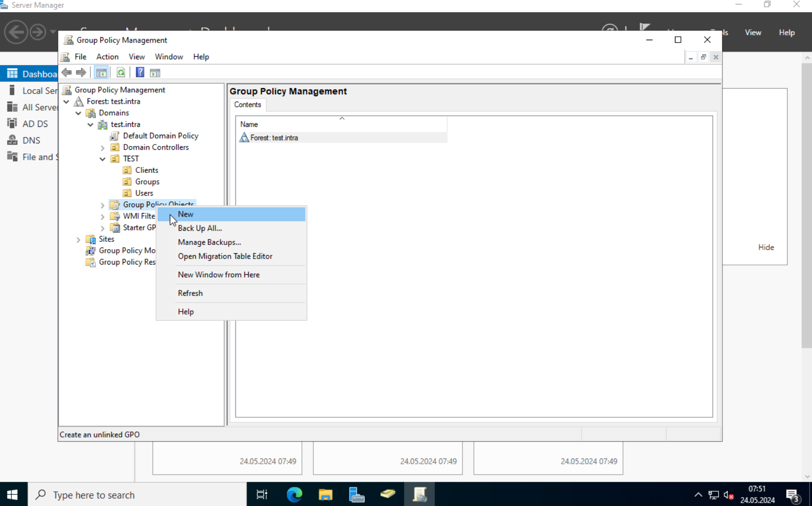Click Help in the context menu
The height and width of the screenshot is (506, 812).
click(231, 312)
